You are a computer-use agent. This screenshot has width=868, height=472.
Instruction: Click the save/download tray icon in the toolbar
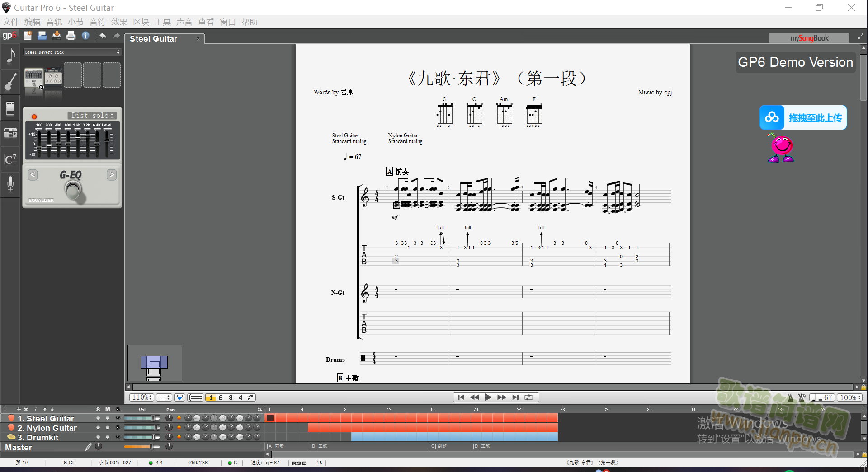[x=57, y=36]
